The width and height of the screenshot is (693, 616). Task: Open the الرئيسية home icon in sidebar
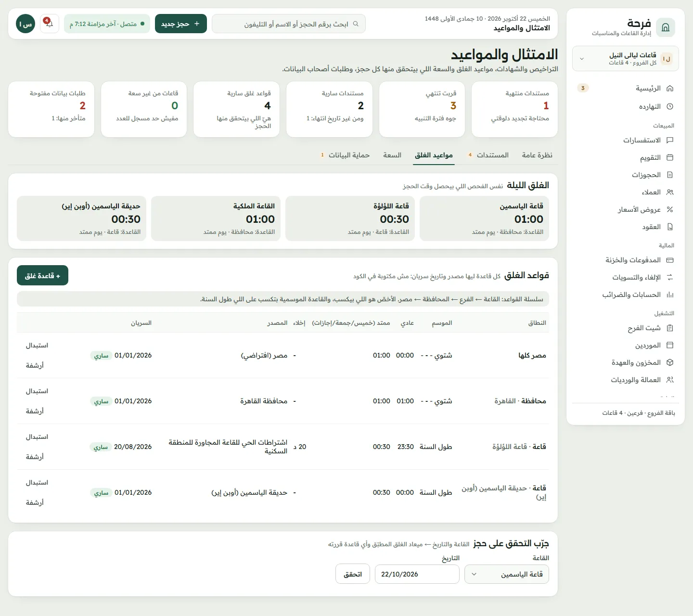669,89
